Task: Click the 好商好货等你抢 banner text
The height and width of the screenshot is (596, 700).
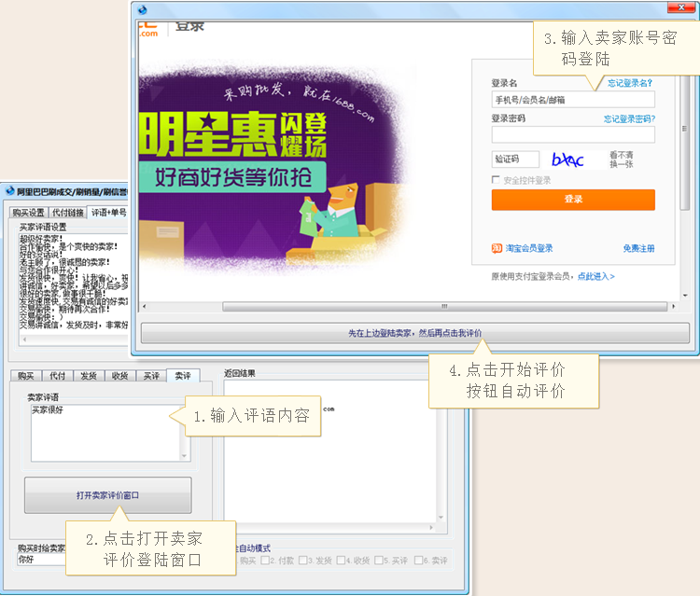Action: 232,177
